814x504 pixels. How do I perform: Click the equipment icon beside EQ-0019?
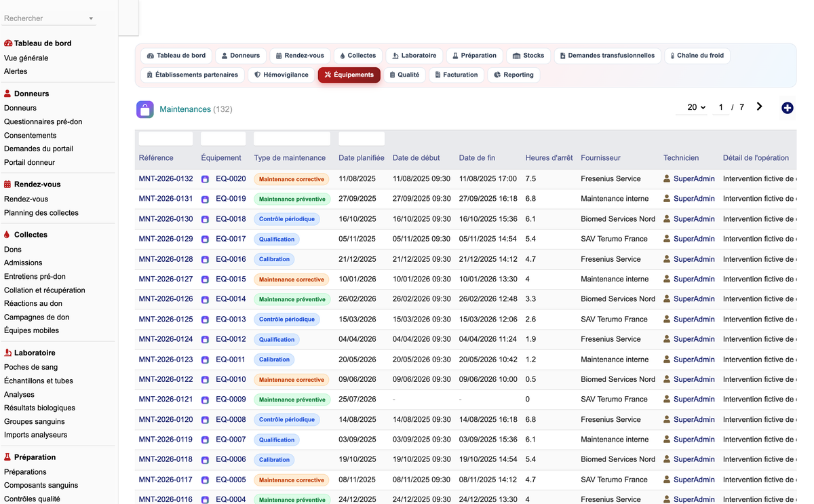click(205, 199)
